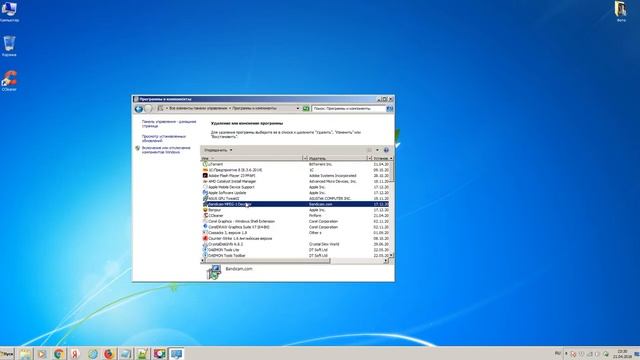Launch CCleaner from the desktop shortcut
The image size is (640, 360).
pyautogui.click(x=9, y=80)
